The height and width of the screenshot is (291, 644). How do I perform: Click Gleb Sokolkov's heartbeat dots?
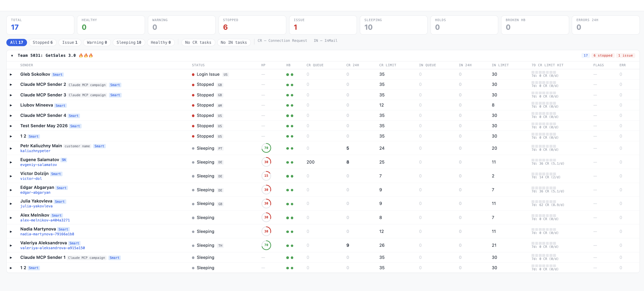point(290,75)
